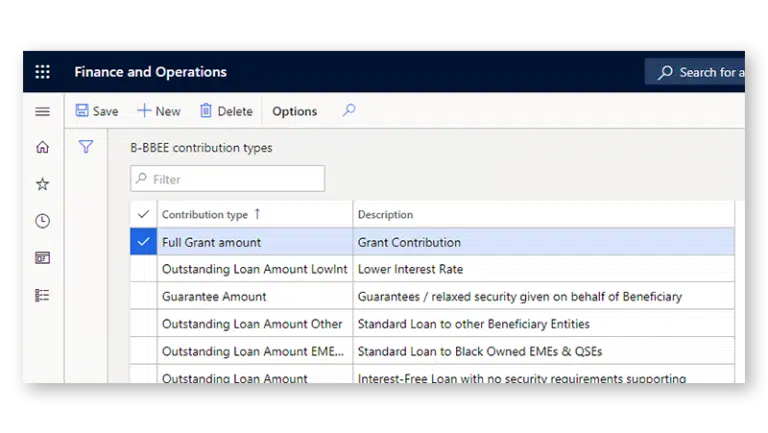768x433 pixels.
Task: Go to Home in the sidebar
Action: [x=42, y=147]
